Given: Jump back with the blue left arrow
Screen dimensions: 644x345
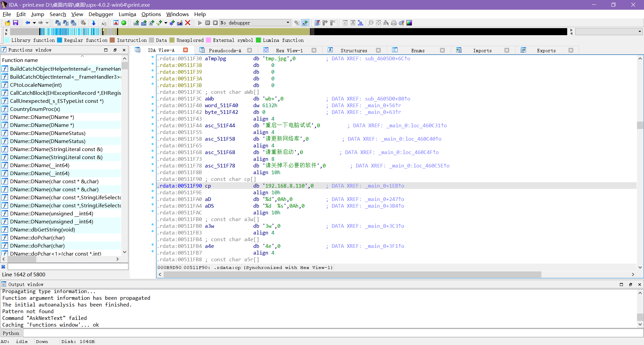Looking at the screenshot, I should [x=28, y=23].
